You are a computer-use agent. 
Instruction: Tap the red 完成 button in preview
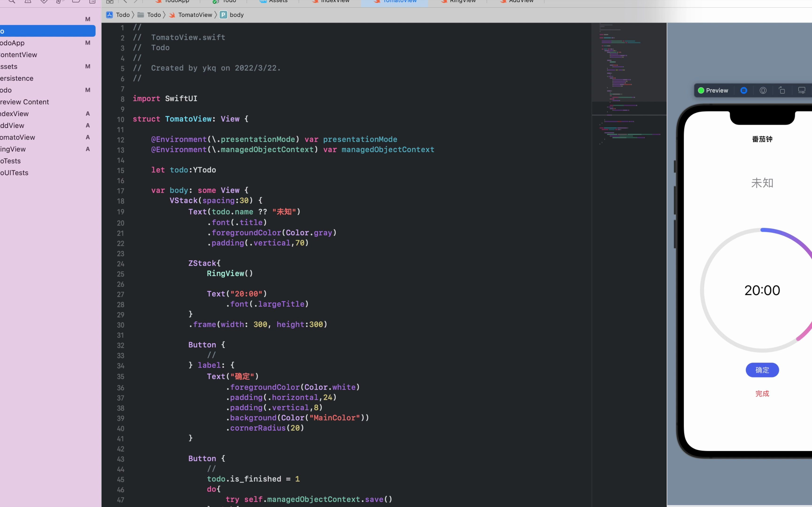tap(762, 394)
